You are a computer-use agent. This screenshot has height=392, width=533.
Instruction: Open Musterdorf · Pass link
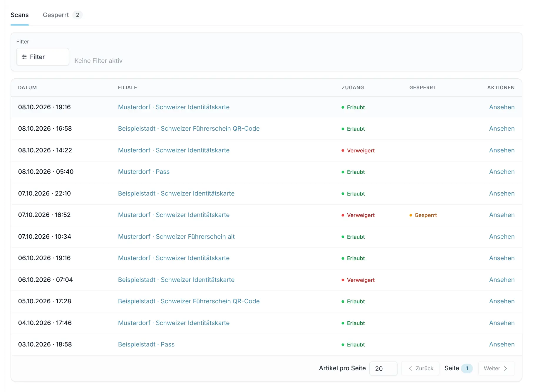(x=144, y=172)
